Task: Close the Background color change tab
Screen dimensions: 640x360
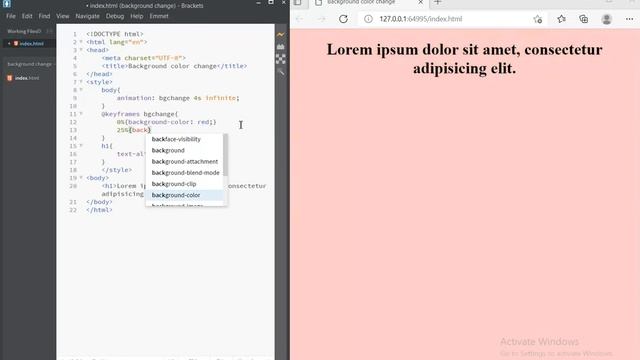Action: 420,2
